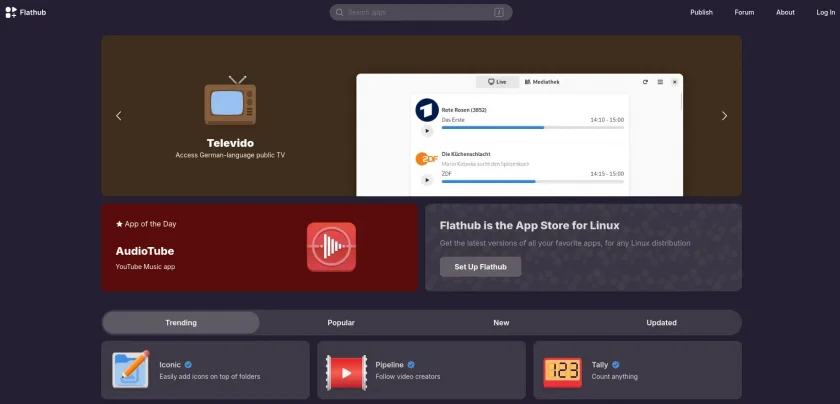Click the Set Up Flathub button

tap(481, 267)
